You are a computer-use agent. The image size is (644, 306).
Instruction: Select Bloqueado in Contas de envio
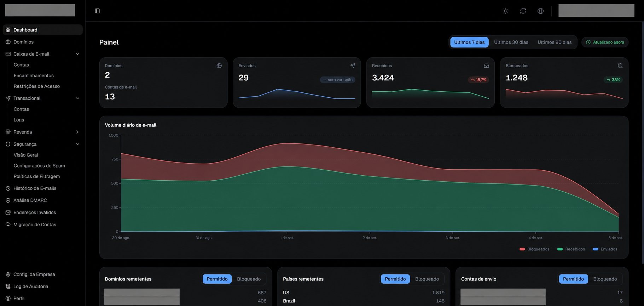(x=605, y=279)
